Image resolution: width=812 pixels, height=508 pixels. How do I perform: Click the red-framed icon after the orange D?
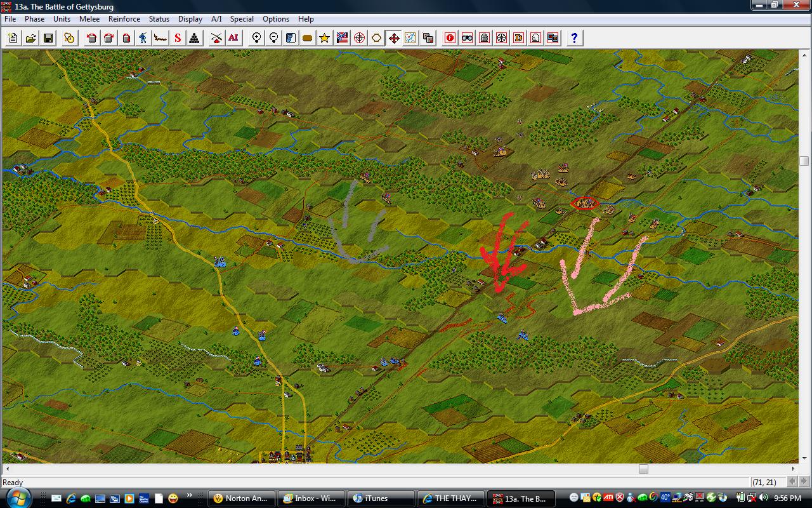click(536, 38)
